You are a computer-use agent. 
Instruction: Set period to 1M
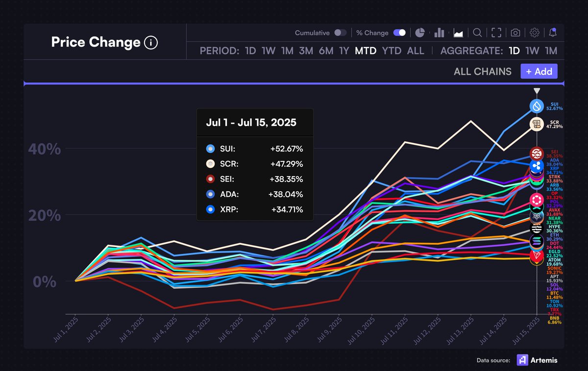287,50
